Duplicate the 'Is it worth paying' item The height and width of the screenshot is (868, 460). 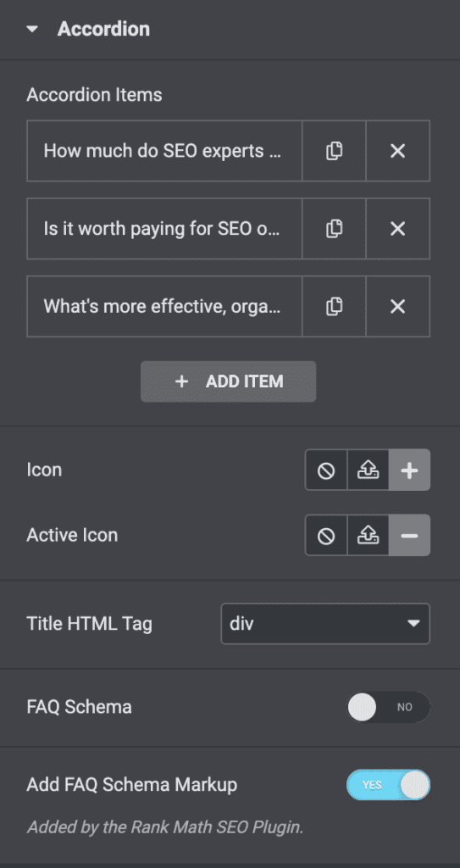point(334,229)
